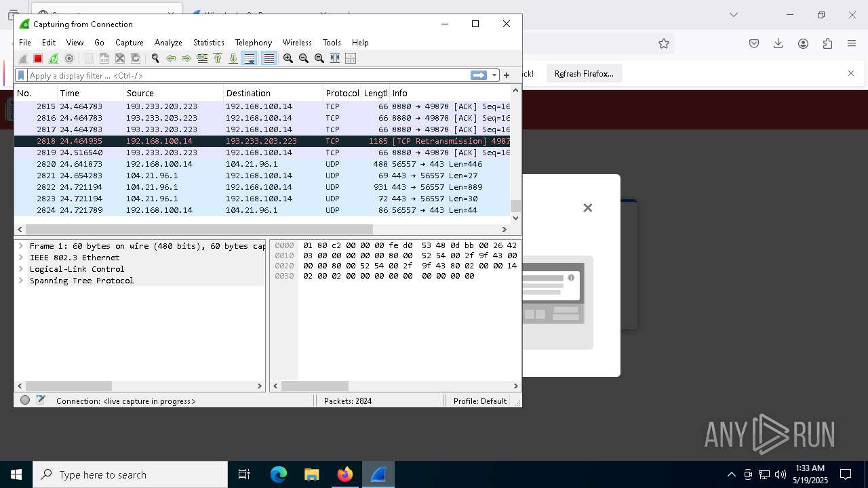Expand IEEE 802.3 Ethernet tree node

[x=21, y=258]
